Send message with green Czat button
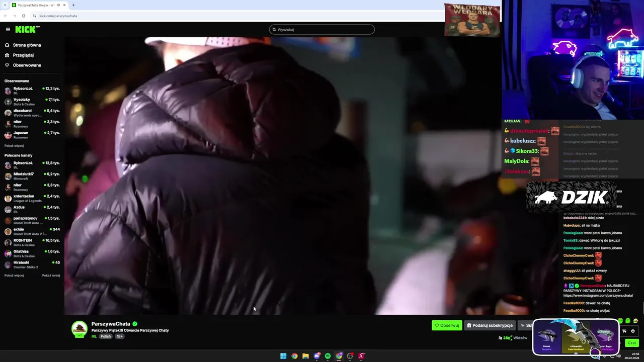Image resolution: width=644 pixels, height=362 pixels. [632, 343]
